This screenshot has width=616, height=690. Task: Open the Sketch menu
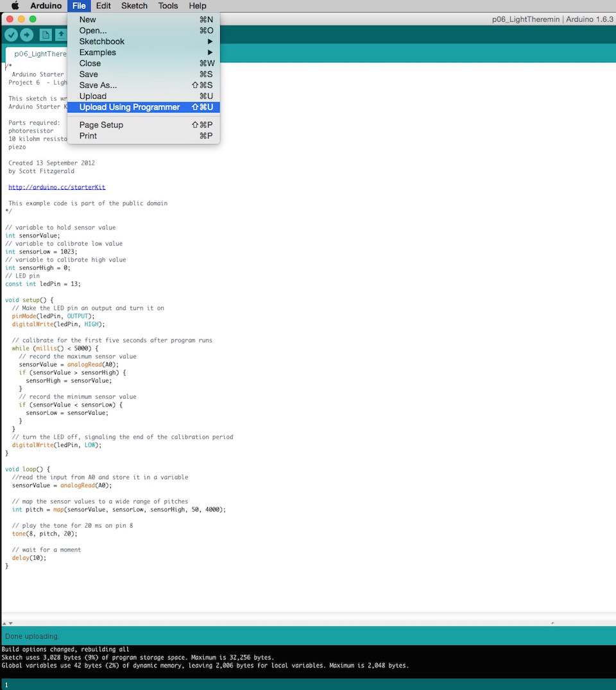(134, 6)
